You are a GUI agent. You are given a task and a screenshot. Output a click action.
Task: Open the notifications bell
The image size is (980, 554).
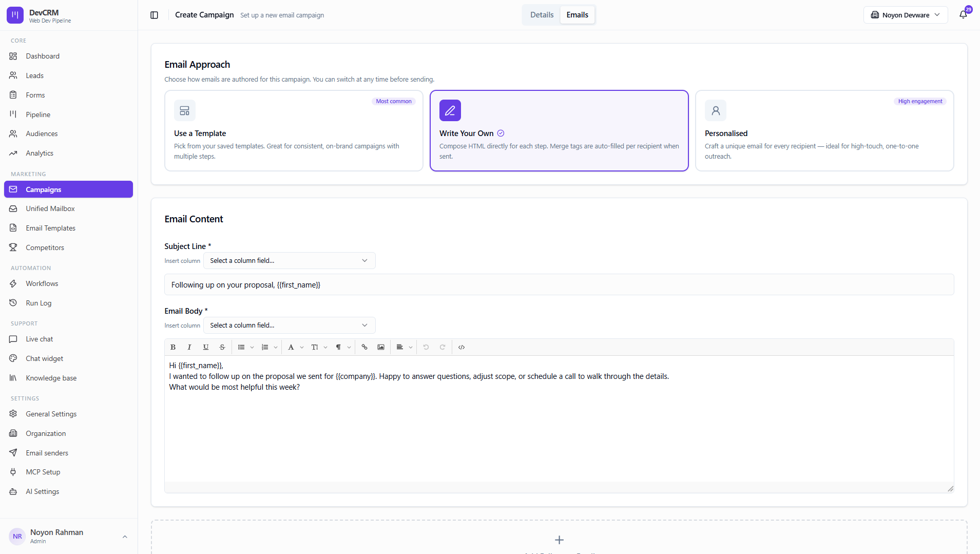tap(963, 15)
